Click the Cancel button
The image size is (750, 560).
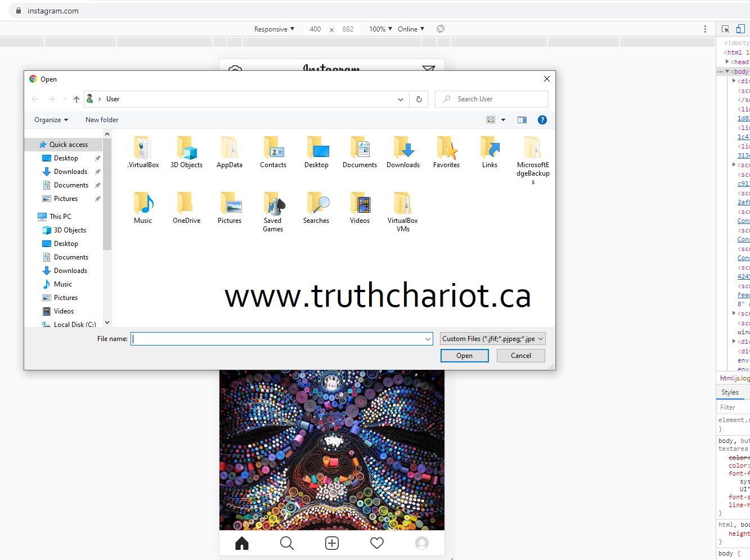click(x=521, y=356)
